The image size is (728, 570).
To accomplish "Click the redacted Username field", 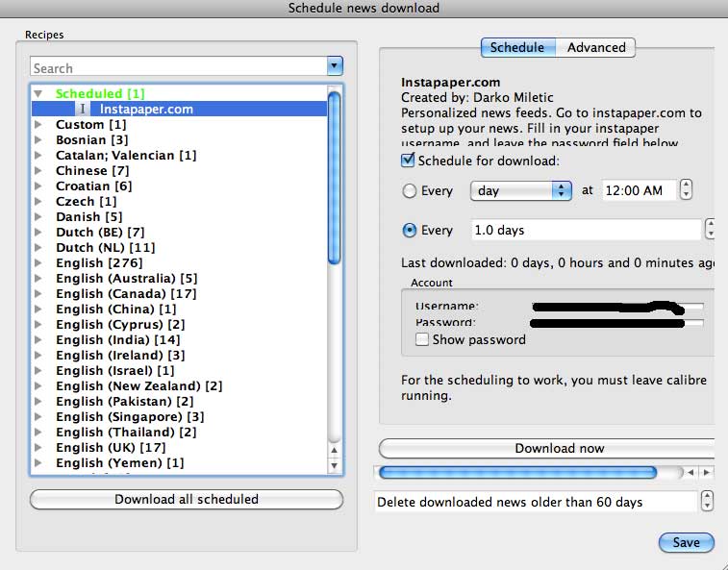I will click(x=617, y=307).
